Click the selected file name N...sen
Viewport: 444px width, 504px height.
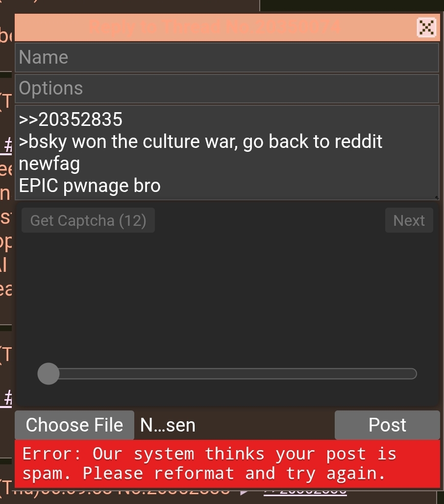click(x=168, y=425)
